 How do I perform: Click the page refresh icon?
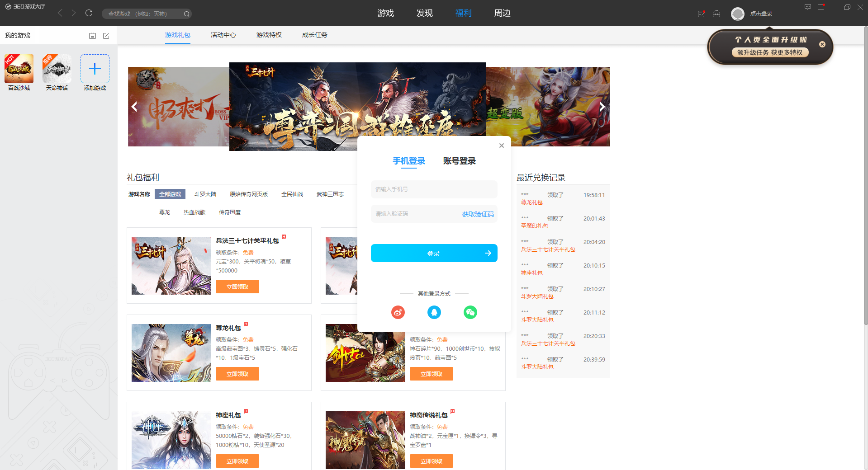pyautogui.click(x=89, y=13)
